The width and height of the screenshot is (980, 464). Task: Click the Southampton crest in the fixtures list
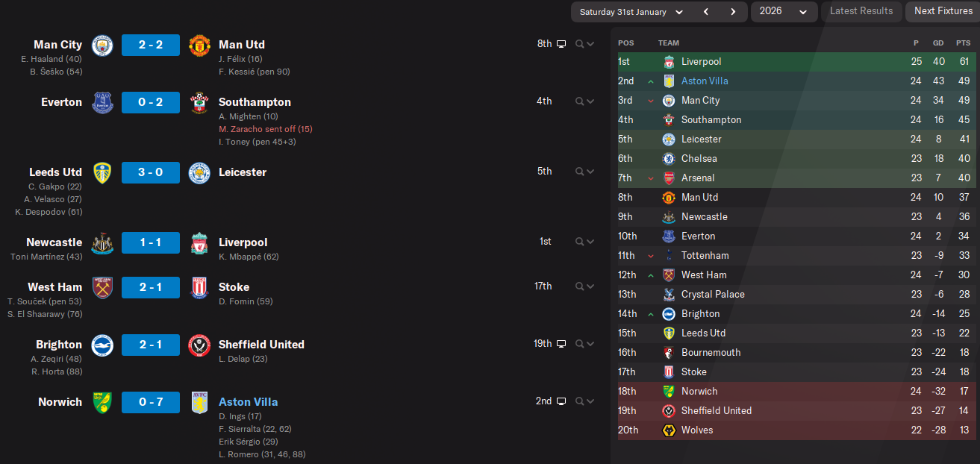point(199,102)
